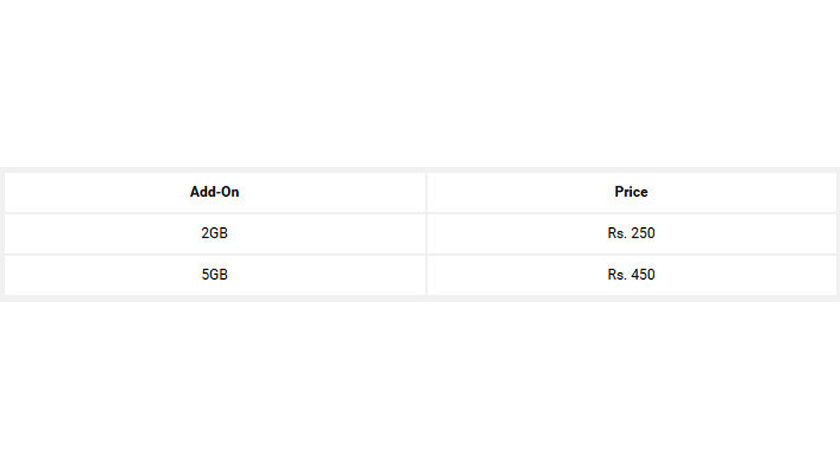Image resolution: width=840 pixels, height=470 pixels.
Task: Click the Rs. 450 price cell
Action: pos(631,274)
